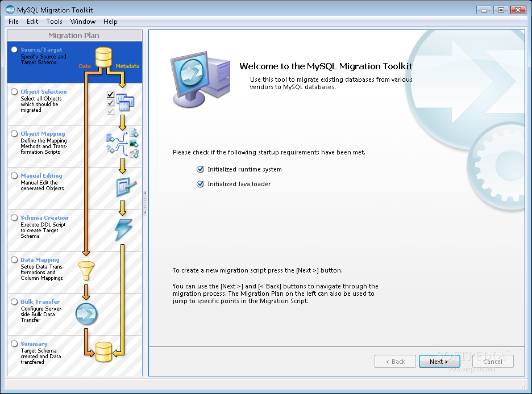Click the 'Configure Server-side Bulk Data Transfer' description
Screen dimensions: 532x394
41,314
